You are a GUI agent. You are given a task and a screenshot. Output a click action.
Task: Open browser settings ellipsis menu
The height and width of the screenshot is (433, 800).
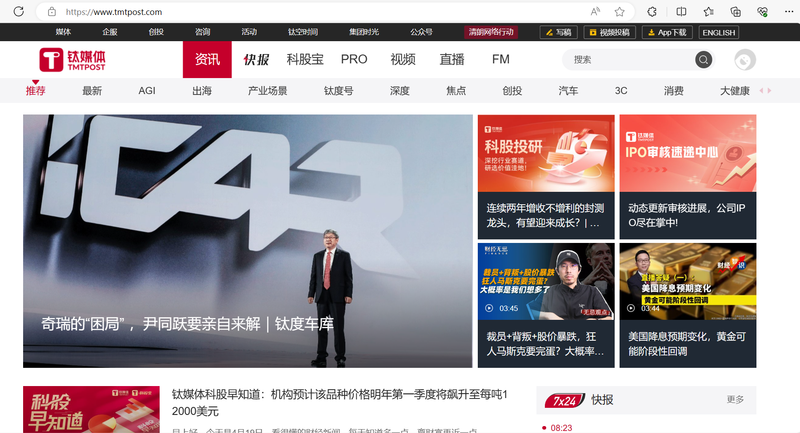tap(789, 12)
